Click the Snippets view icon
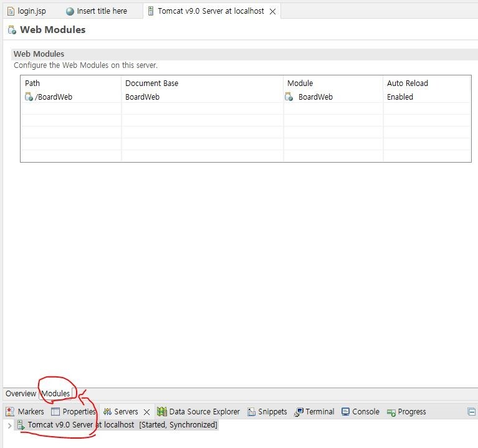 point(252,412)
